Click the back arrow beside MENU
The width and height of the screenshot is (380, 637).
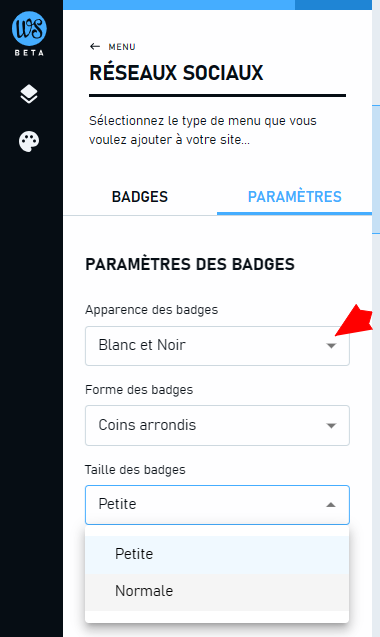[95, 46]
